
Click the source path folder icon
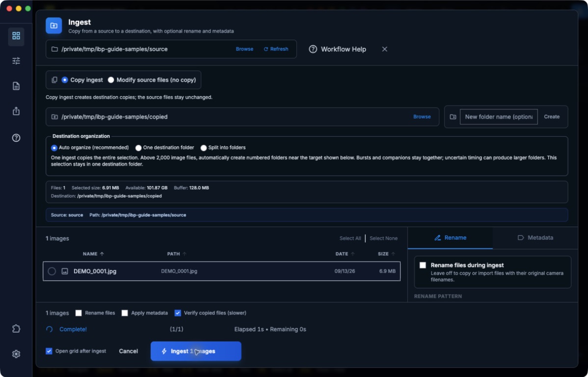coord(54,49)
